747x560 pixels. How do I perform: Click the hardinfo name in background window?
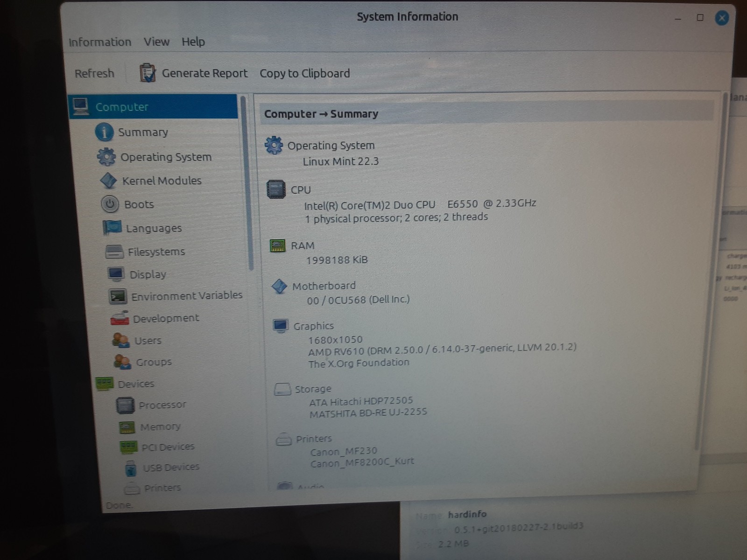point(467,514)
